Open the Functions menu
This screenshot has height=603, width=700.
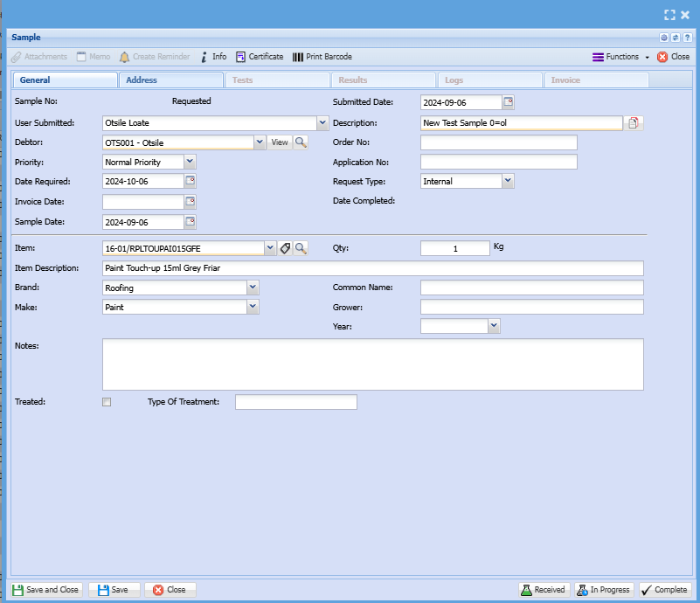(621, 57)
